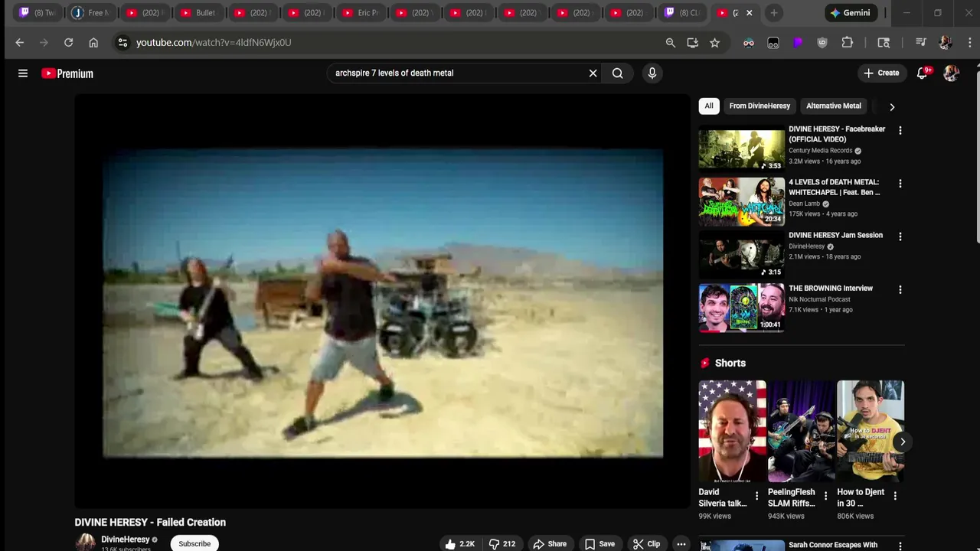Start voice search with the microphone

click(652, 73)
